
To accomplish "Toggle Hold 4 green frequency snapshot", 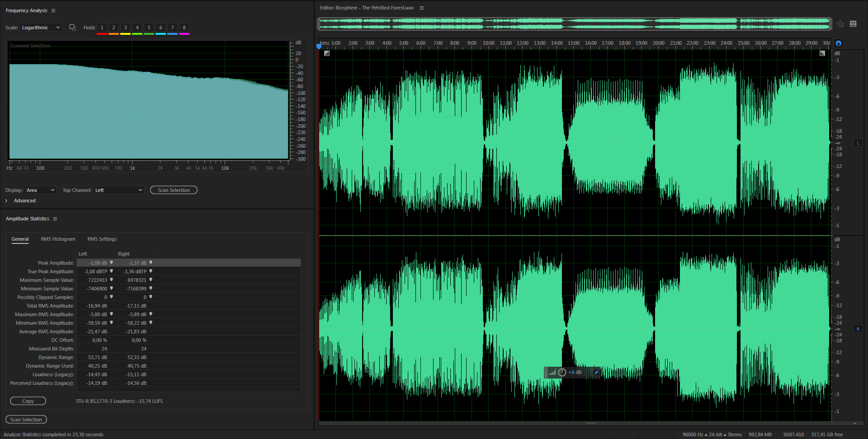I will coord(137,28).
